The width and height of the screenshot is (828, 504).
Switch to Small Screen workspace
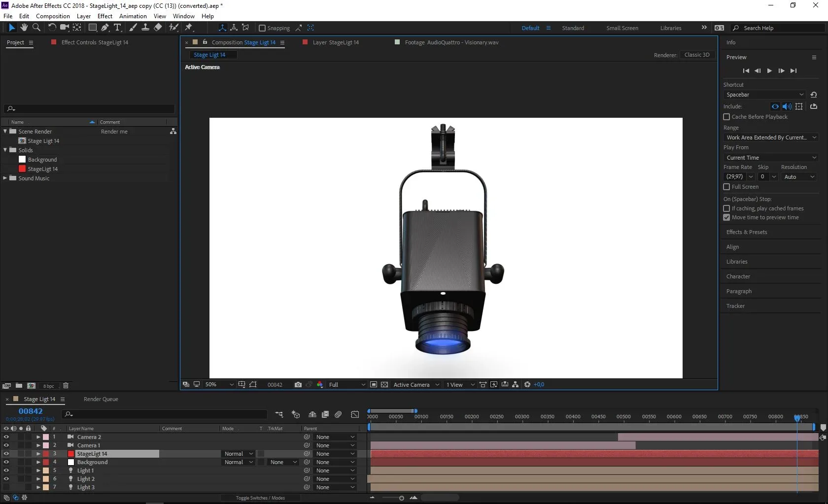coord(622,28)
